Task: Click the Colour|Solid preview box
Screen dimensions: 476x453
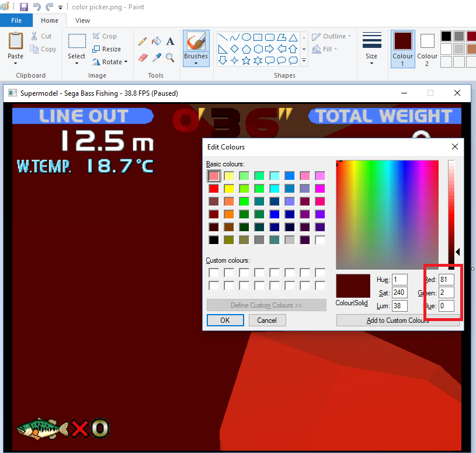Action: 353,286
